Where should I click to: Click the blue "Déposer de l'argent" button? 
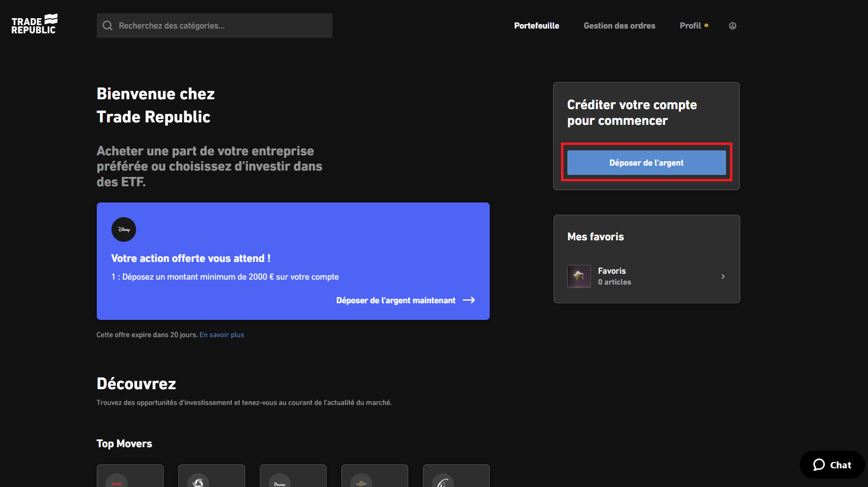pos(646,163)
